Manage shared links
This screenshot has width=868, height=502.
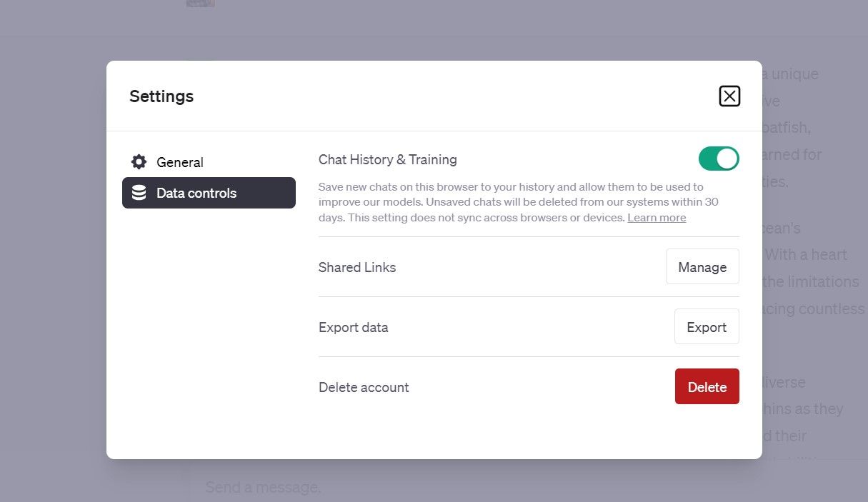coord(702,267)
